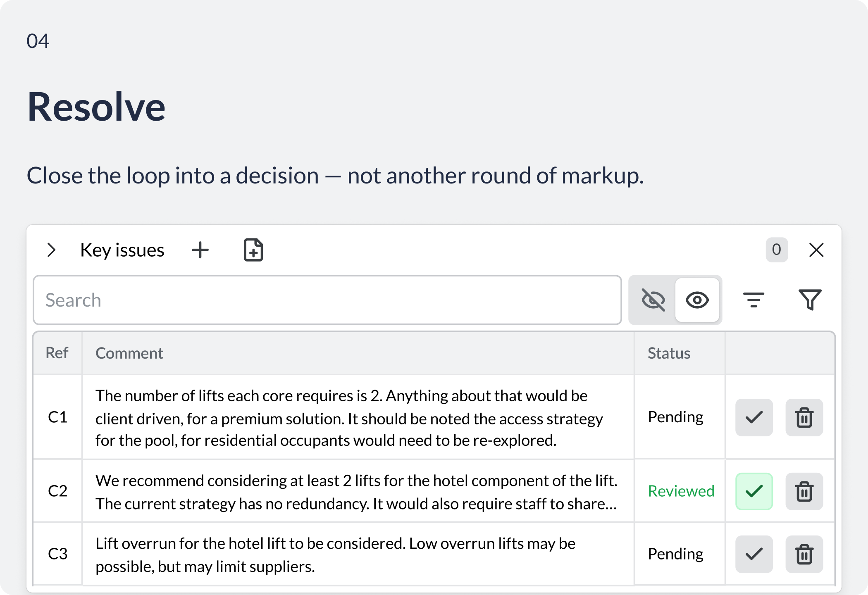Unmark reviewed checkmark on C2
The image size is (868, 595).
pos(754,491)
